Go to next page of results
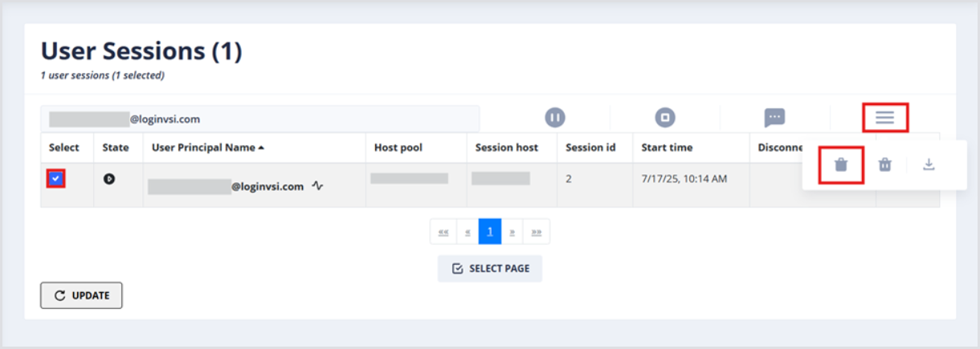This screenshot has height=349, width=980. pyautogui.click(x=512, y=232)
